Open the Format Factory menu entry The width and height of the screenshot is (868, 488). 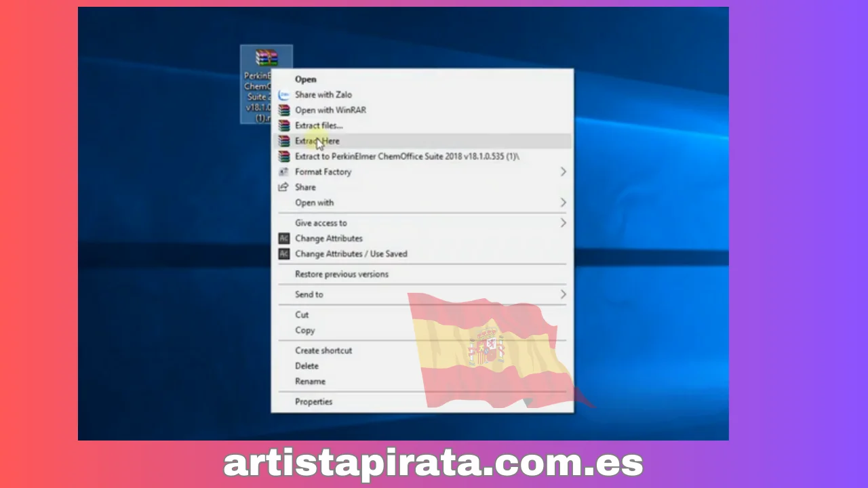422,172
